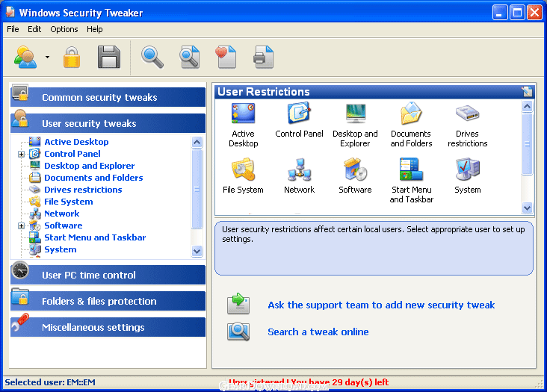Select Control Panel in the tree
The image size is (547, 392).
pyautogui.click(x=72, y=154)
